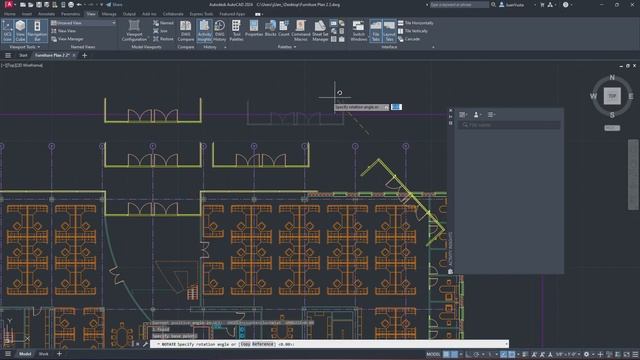Open the Count palette

click(284, 29)
